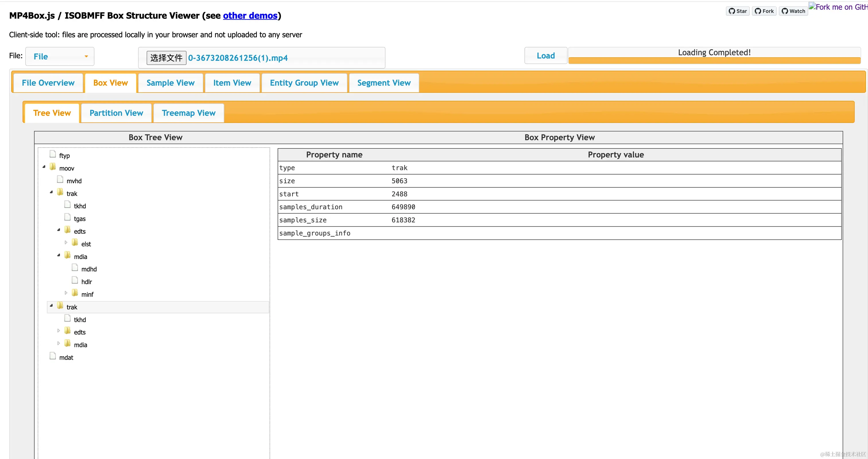Viewport: 868px width, 459px height.
Task: Select the moov box label
Action: point(67,169)
